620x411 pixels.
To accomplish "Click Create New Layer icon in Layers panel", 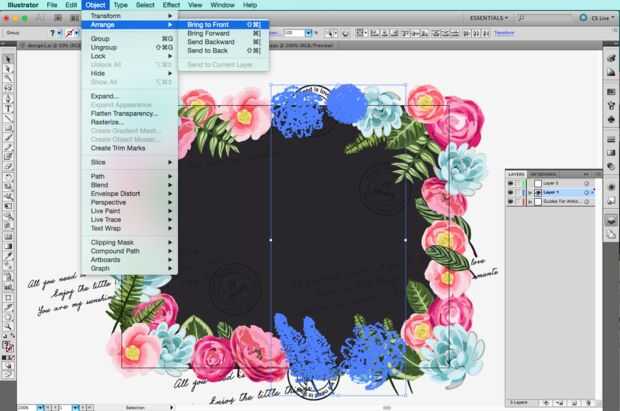I will [574, 403].
